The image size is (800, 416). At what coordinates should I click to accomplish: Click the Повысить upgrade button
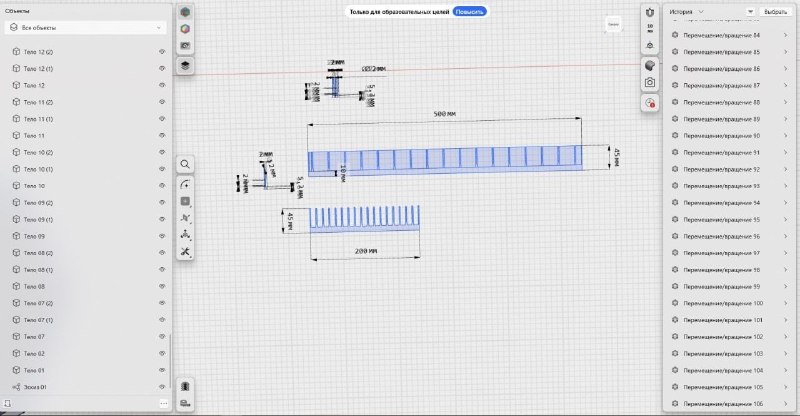click(469, 12)
